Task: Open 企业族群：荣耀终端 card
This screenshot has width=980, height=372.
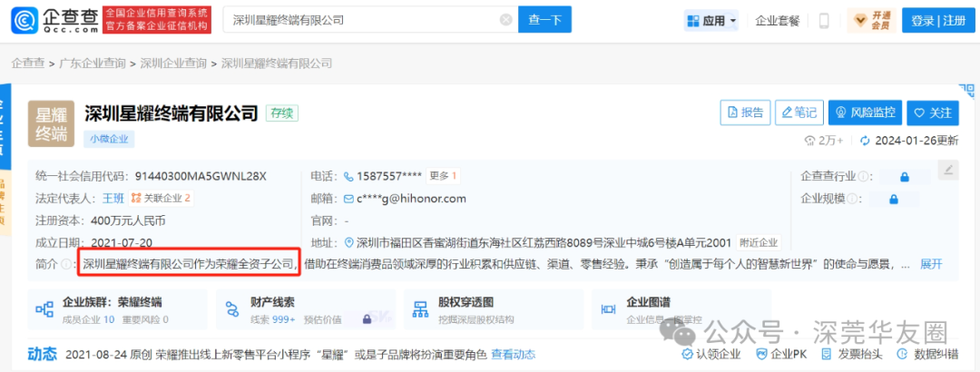Action: point(118,309)
